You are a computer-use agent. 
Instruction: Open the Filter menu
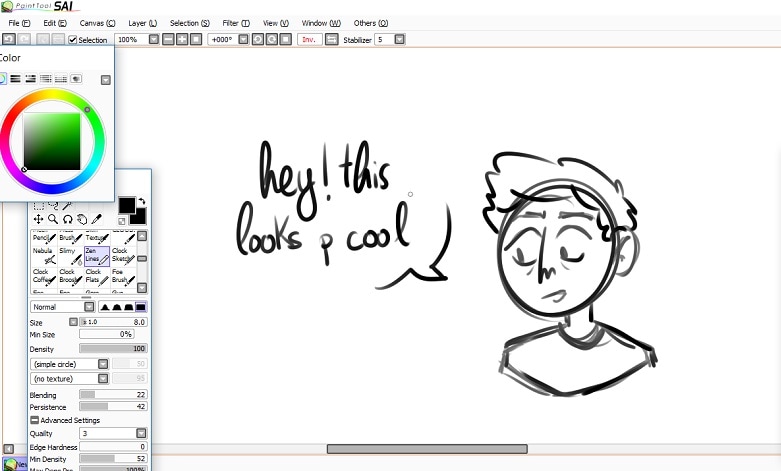[x=236, y=22]
